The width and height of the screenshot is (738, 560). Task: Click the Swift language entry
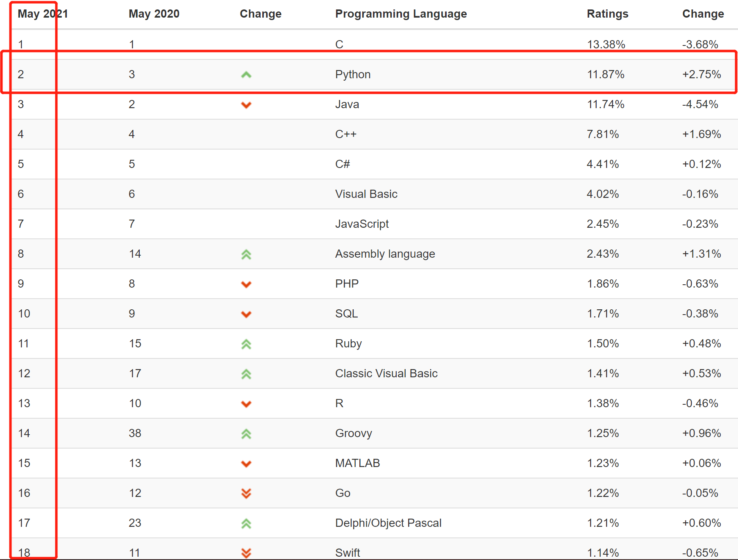[347, 553]
